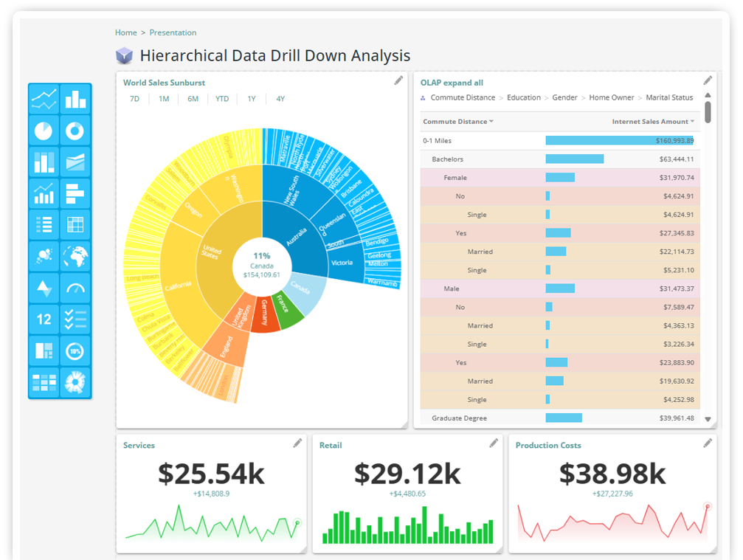Click the numeric KPI '12' icon
Image resolution: width=743 pixels, height=560 pixels.
pyautogui.click(x=44, y=319)
